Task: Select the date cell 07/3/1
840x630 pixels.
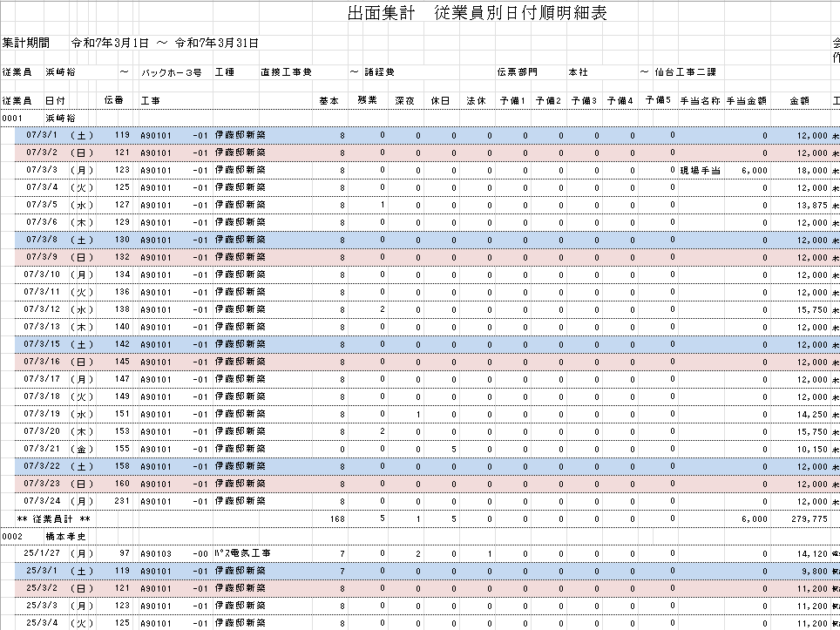Action: (42, 135)
